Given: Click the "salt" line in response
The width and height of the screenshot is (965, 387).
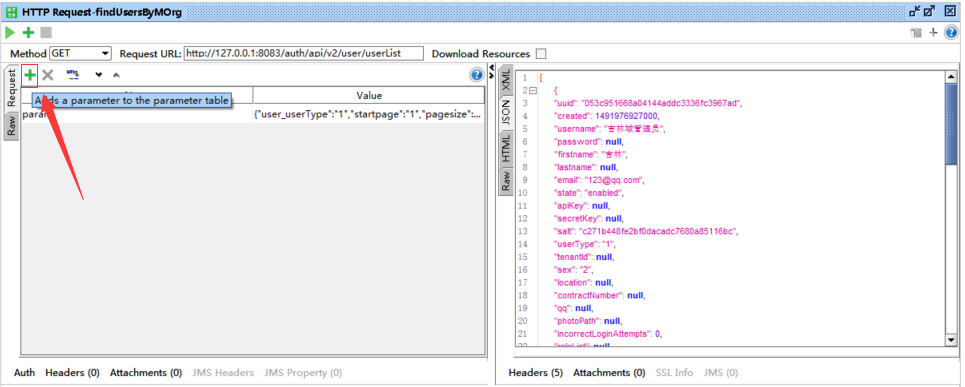Looking at the screenshot, I should [x=646, y=231].
